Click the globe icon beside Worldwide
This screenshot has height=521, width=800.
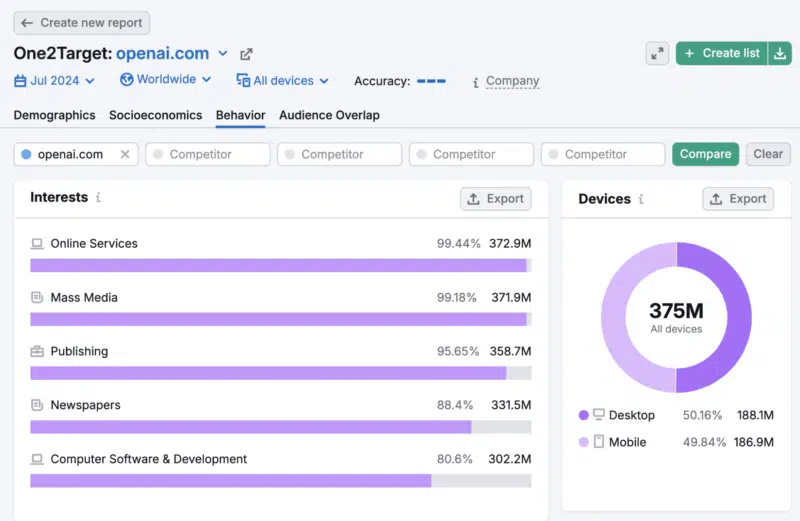pyautogui.click(x=127, y=80)
